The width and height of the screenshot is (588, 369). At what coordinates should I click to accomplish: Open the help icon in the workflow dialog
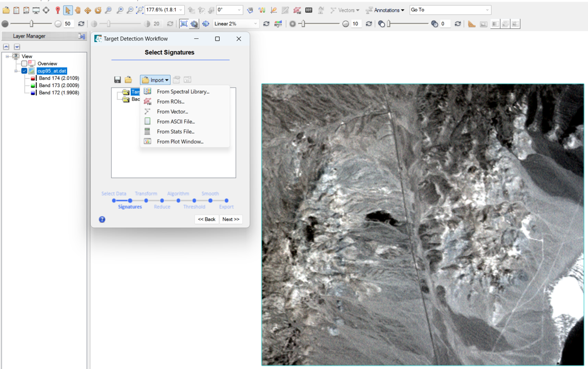102,219
